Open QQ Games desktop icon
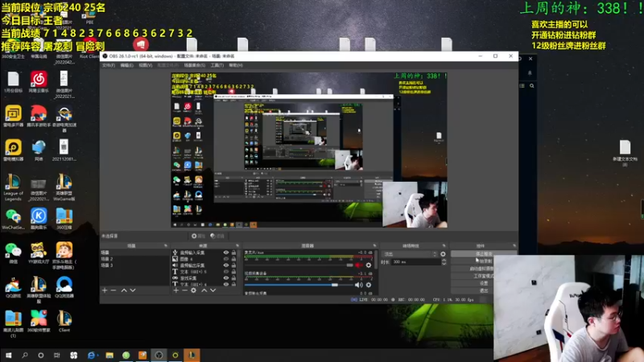This screenshot has height=362, width=644. click(x=13, y=287)
